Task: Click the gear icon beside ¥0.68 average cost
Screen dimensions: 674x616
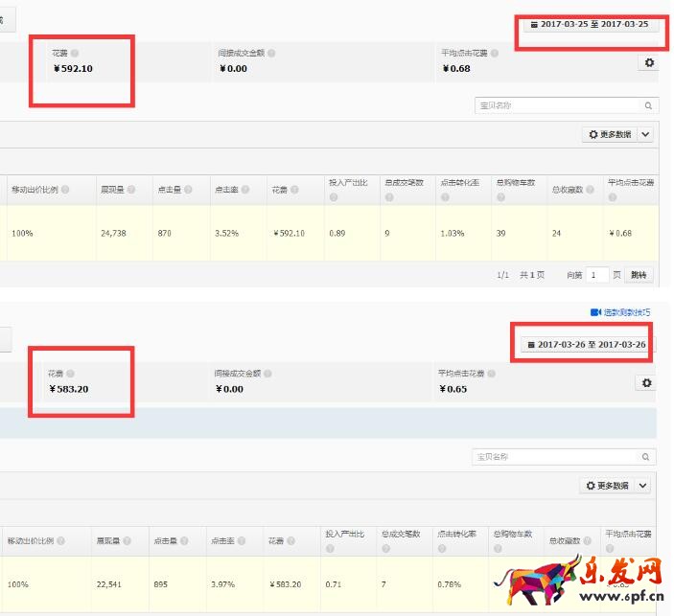Action: [649, 62]
